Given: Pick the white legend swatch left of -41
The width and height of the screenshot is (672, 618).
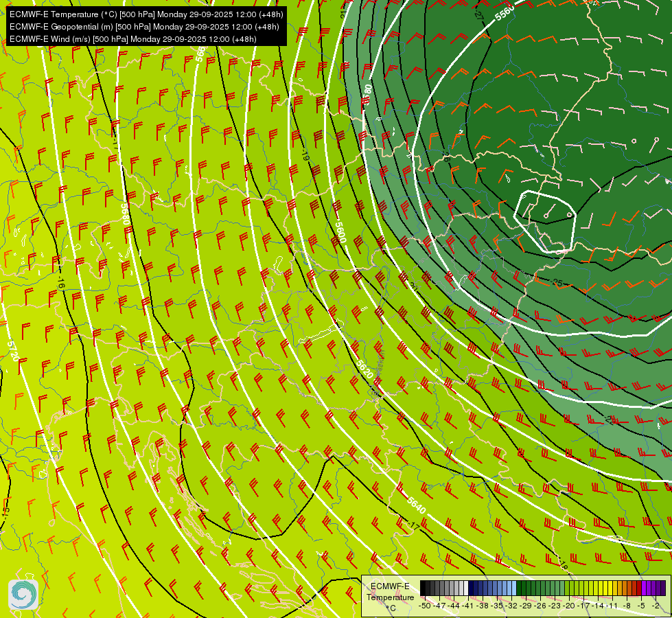Looking at the screenshot, I should click(466, 588).
